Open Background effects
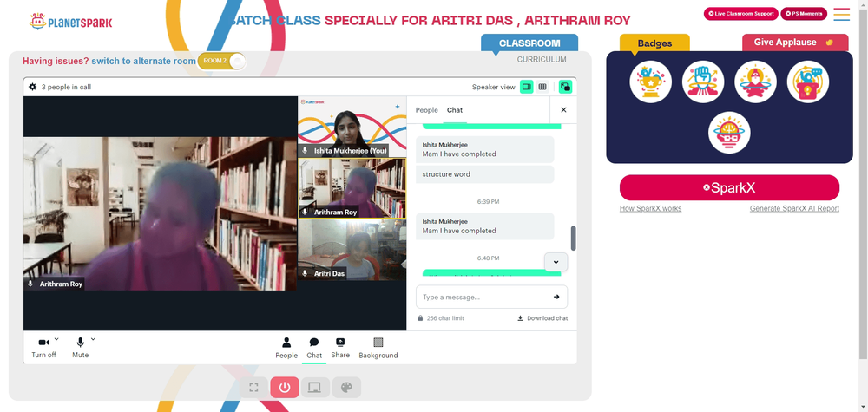Screen dimensions: 868x412 point(378,348)
